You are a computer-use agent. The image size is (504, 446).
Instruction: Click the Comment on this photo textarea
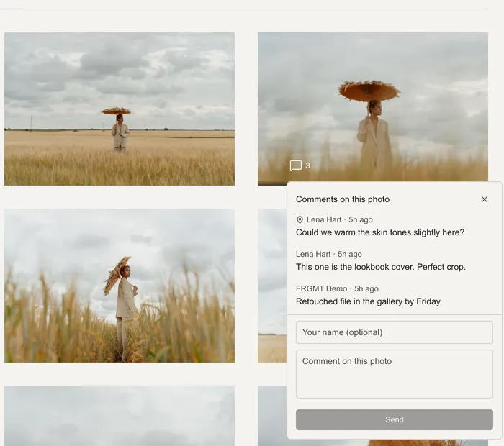pyautogui.click(x=394, y=374)
